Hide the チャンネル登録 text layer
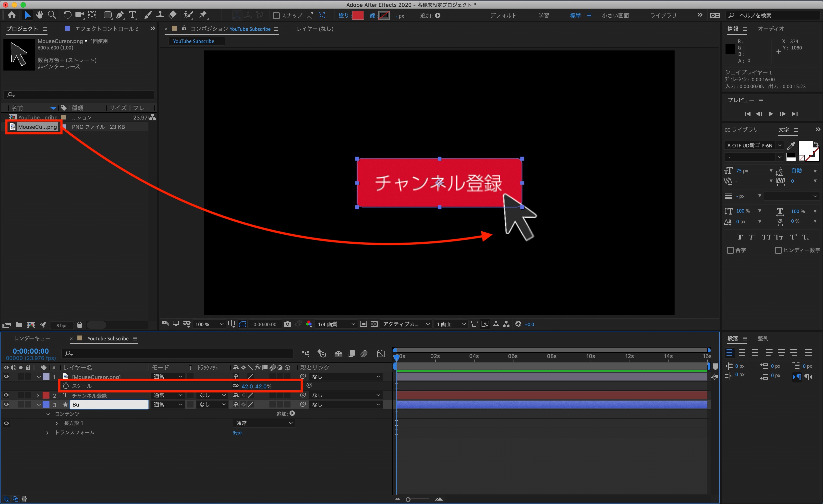This screenshot has width=823, height=504. tap(6, 395)
